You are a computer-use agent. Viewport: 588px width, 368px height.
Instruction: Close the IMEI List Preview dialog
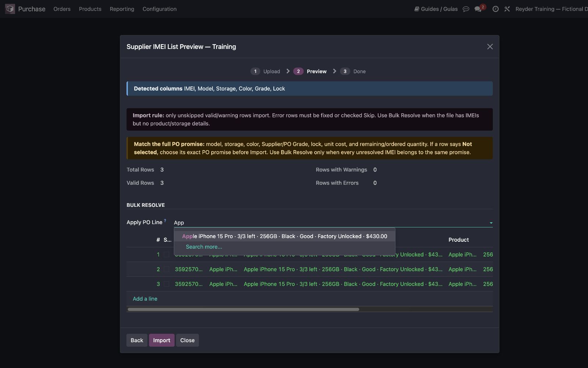[x=490, y=46]
